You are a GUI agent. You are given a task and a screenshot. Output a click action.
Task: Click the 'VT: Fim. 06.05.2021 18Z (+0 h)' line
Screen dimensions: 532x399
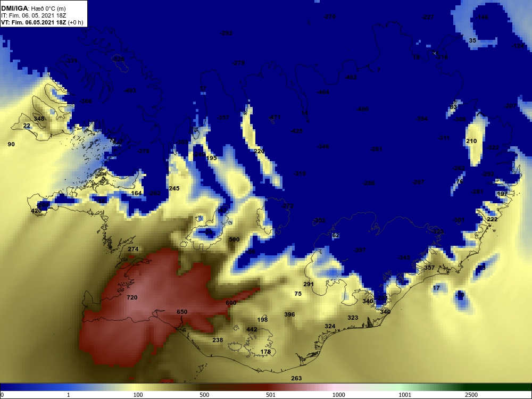tap(42, 23)
